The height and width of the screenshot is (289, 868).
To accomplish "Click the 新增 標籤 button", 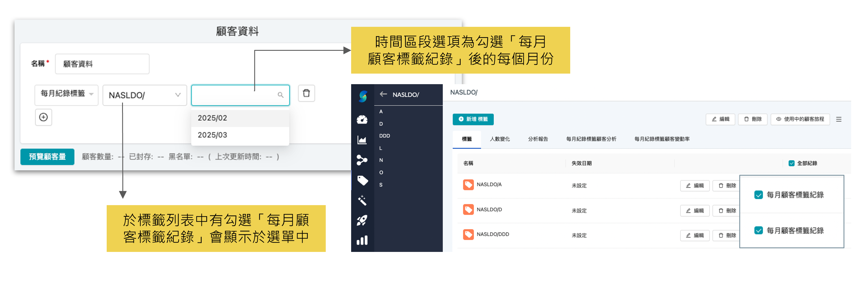I will 473,119.
